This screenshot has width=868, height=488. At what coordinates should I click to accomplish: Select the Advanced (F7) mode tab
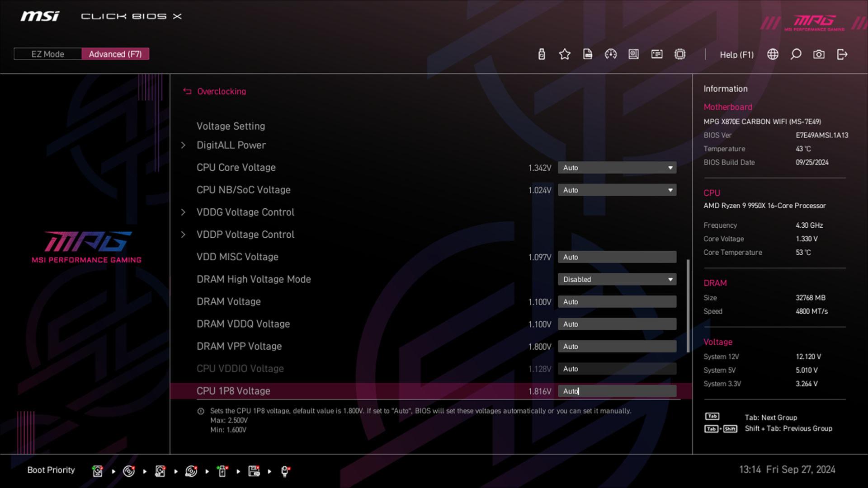coord(115,54)
